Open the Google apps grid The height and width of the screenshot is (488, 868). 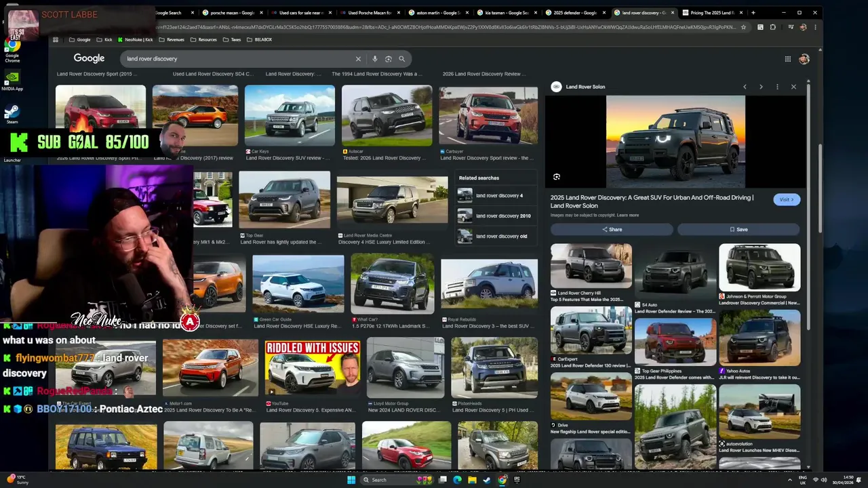tap(787, 59)
